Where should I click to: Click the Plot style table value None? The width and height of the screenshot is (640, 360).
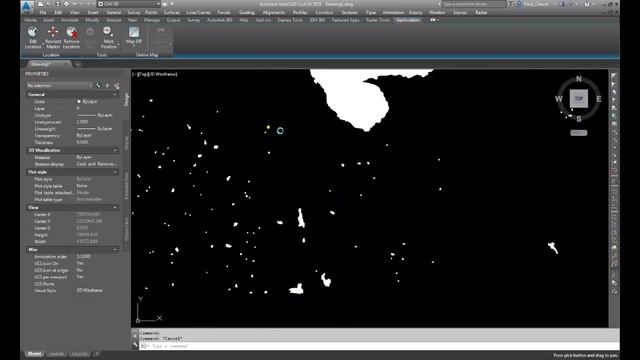[x=82, y=186]
